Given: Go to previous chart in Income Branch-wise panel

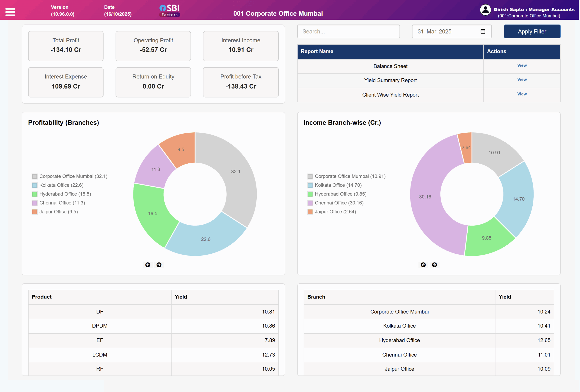Looking at the screenshot, I should point(423,265).
